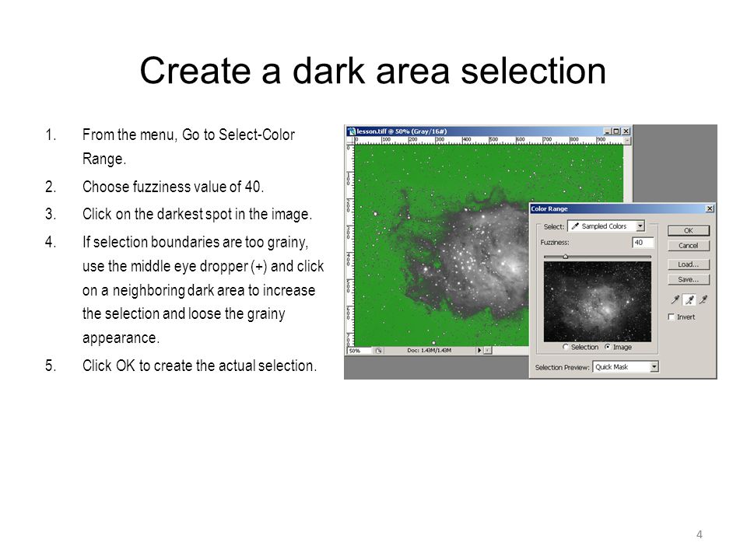747x560 pixels.
Task: Click the Doc: 1.43M/1.43M status text
Action: click(x=430, y=351)
